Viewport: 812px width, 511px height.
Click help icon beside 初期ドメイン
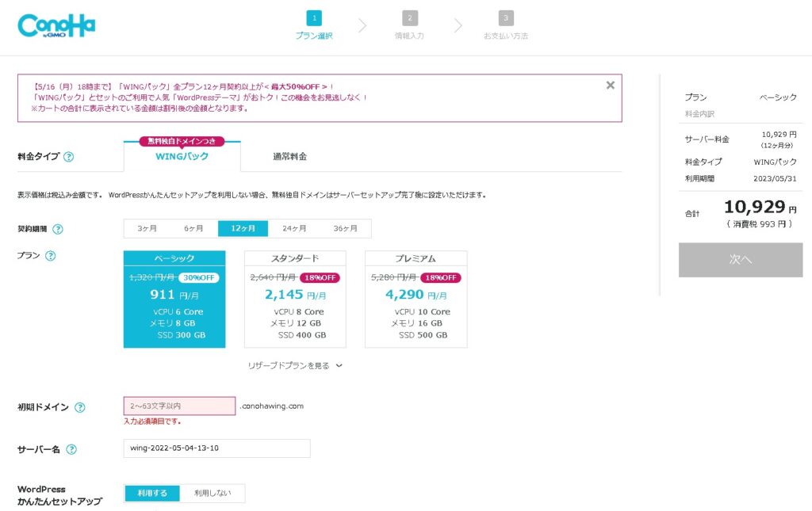click(x=79, y=407)
